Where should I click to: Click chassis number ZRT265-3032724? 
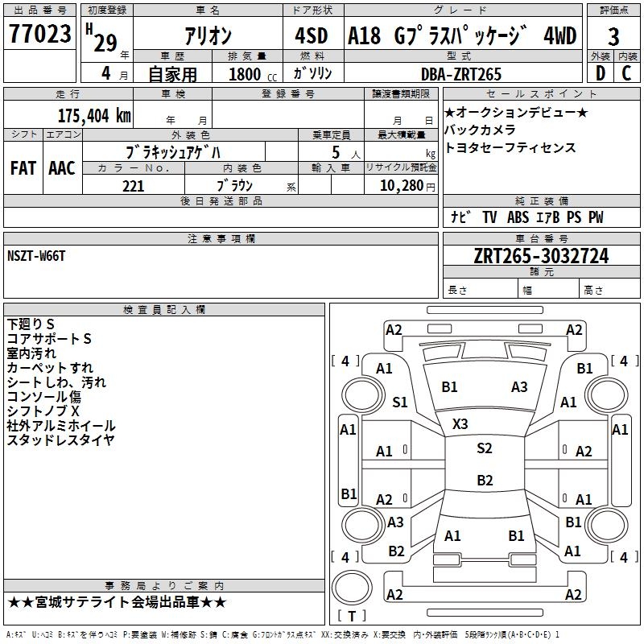(x=541, y=256)
